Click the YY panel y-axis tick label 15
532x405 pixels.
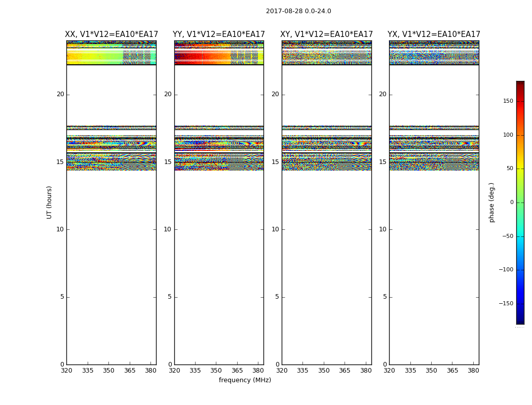point(168,162)
